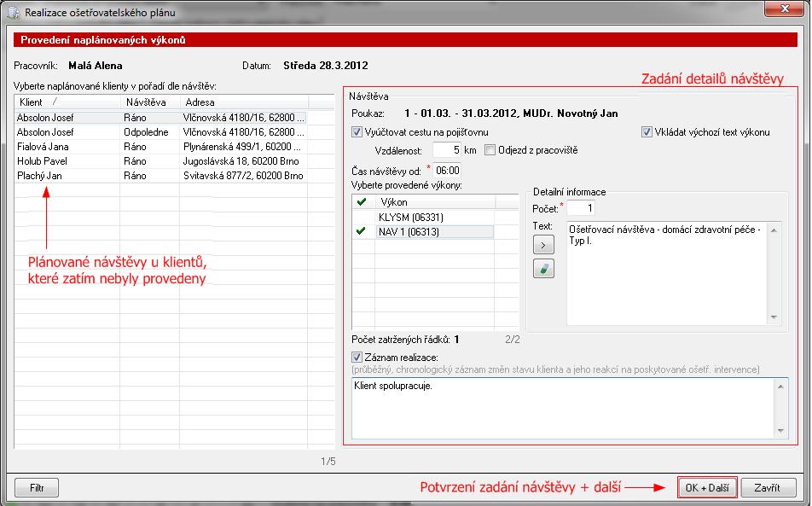Click down arrow of Záznam realizace scrollbar

click(x=780, y=431)
